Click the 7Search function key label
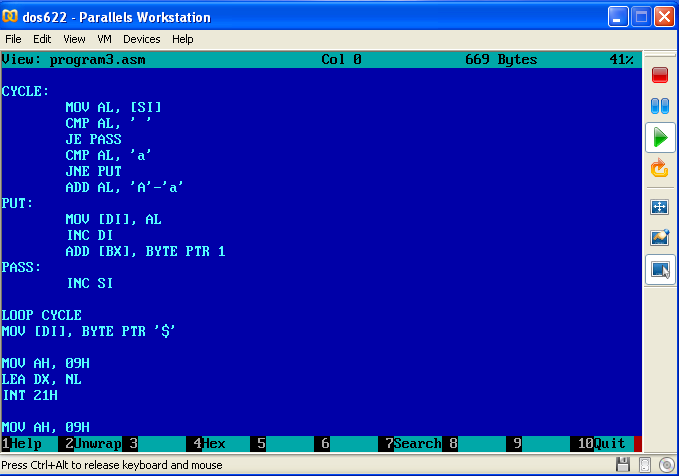Image resolution: width=679 pixels, height=476 pixels. (413, 444)
